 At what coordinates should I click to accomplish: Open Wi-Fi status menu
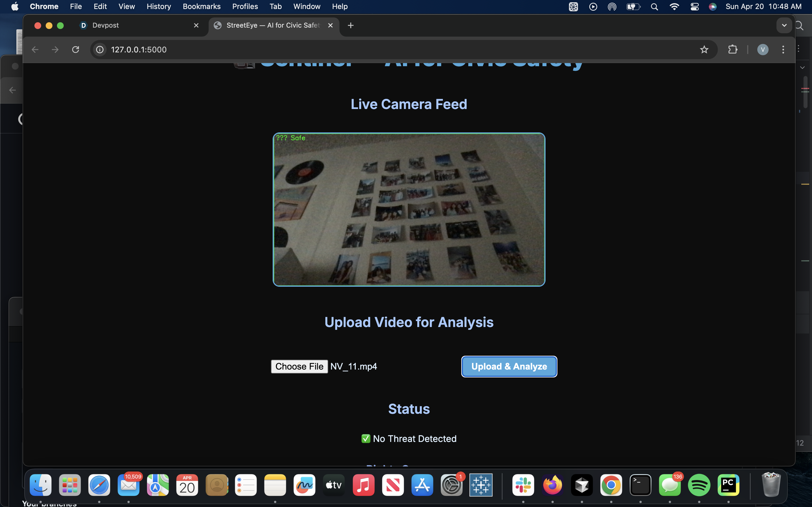click(x=674, y=6)
